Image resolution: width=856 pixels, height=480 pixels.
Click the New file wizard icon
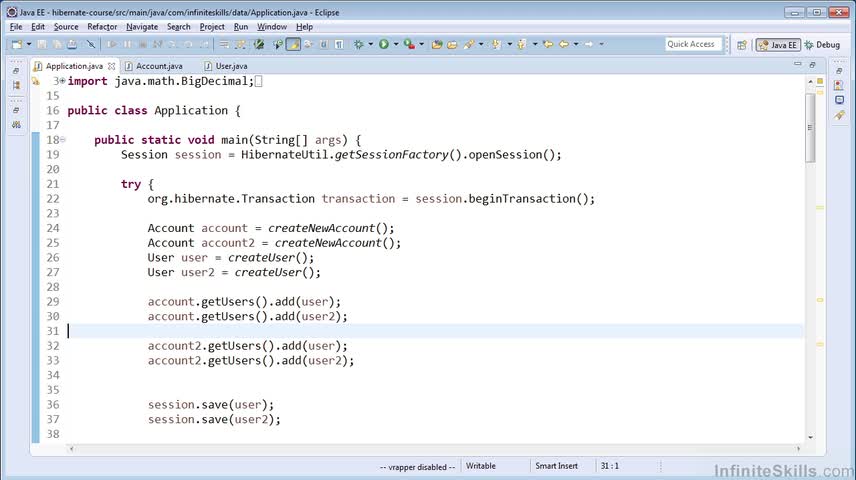[17, 44]
